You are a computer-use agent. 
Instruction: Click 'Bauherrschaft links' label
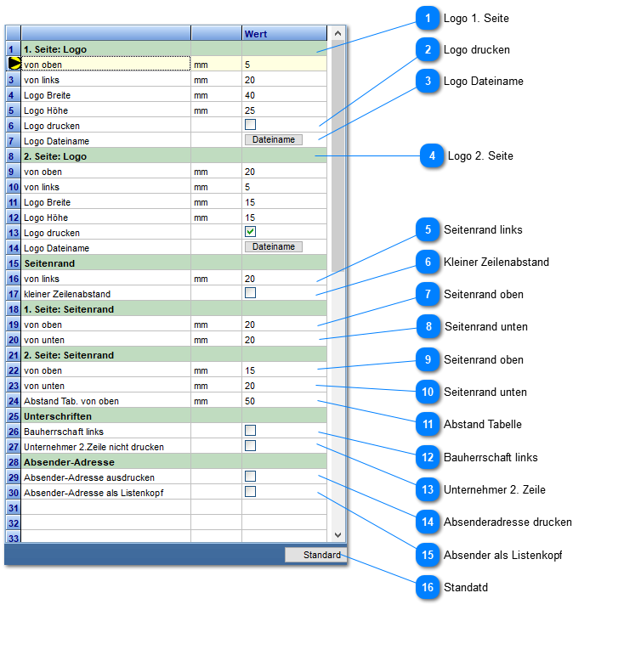point(64,432)
